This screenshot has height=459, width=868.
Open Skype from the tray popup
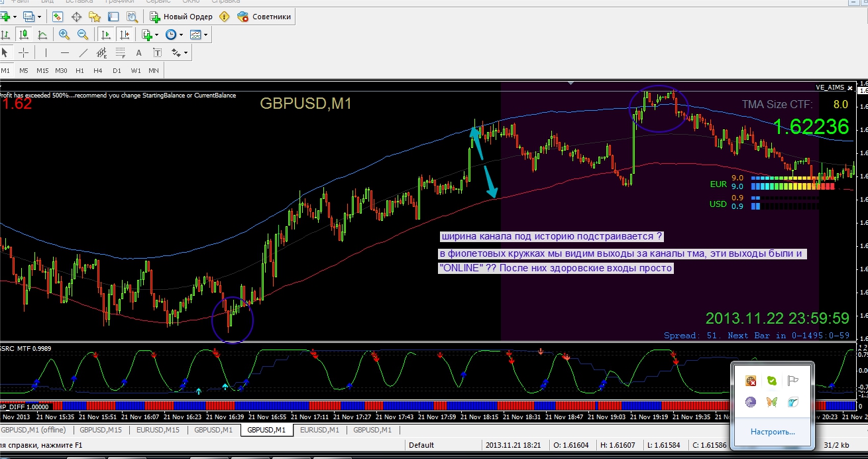(x=772, y=381)
